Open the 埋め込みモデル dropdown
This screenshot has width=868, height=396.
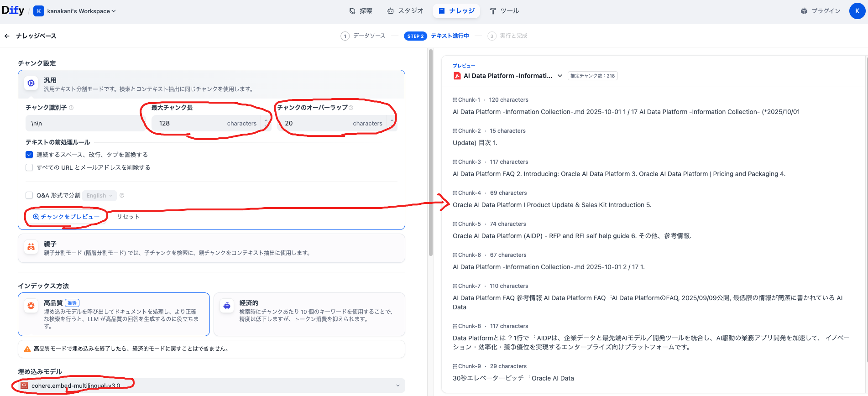pyautogui.click(x=211, y=386)
